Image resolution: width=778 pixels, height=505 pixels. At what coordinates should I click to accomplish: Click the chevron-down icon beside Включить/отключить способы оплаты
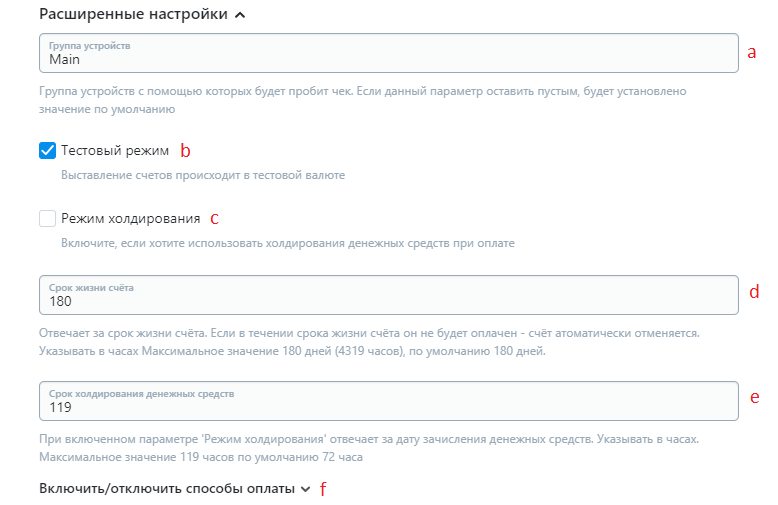305,489
